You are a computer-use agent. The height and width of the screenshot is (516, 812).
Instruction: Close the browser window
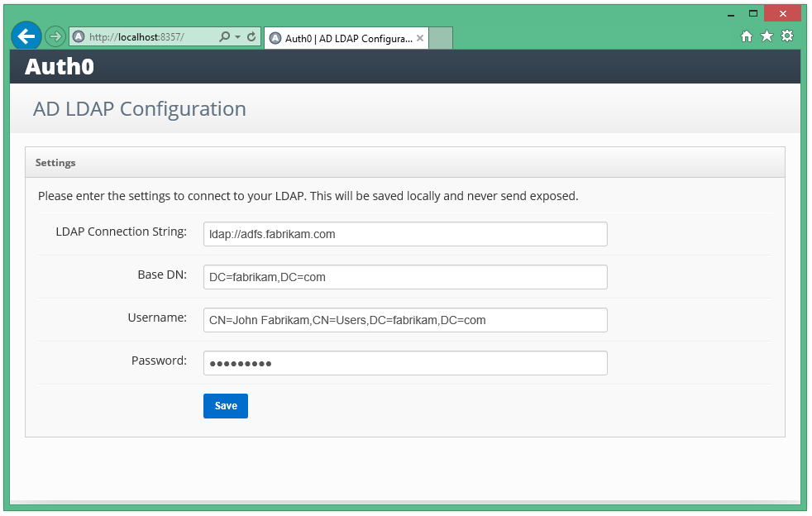(x=782, y=13)
